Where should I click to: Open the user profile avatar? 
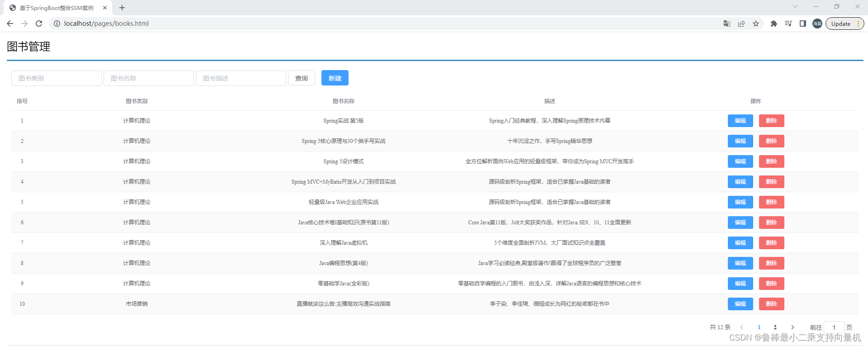coord(817,24)
